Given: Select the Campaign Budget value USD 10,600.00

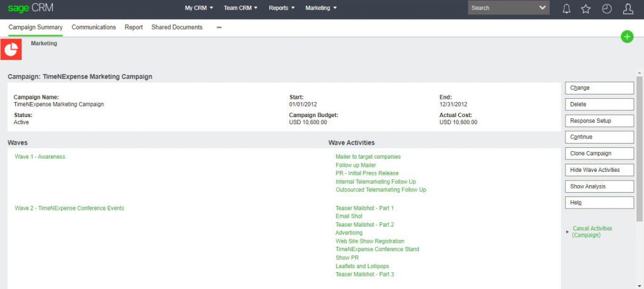Looking at the screenshot, I should coord(308,123).
